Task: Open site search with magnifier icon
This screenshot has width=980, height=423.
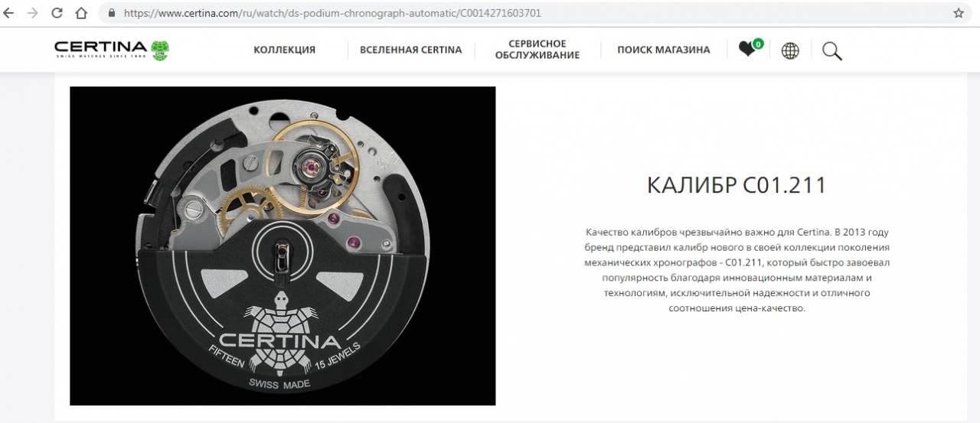Action: pyautogui.click(x=832, y=50)
